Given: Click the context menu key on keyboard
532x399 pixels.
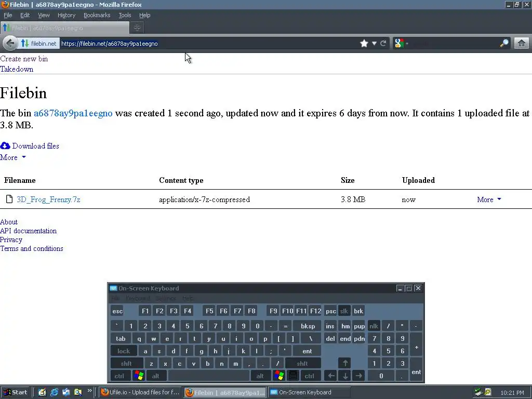Looking at the screenshot, I should 292,376.
